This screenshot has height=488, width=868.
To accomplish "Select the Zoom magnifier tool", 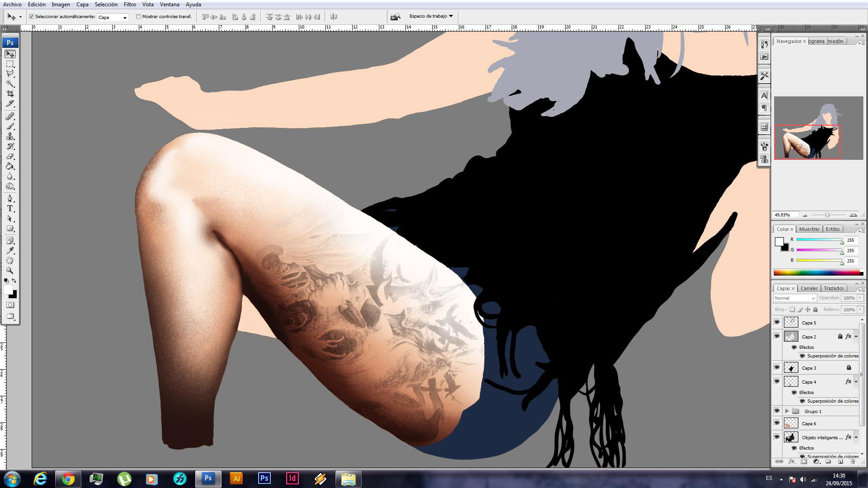I will click(10, 271).
